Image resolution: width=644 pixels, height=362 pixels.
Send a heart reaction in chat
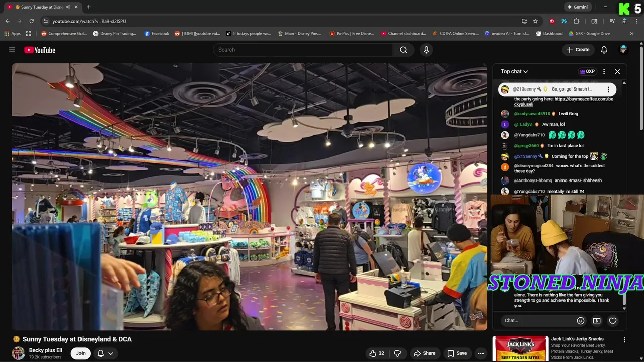point(613,321)
